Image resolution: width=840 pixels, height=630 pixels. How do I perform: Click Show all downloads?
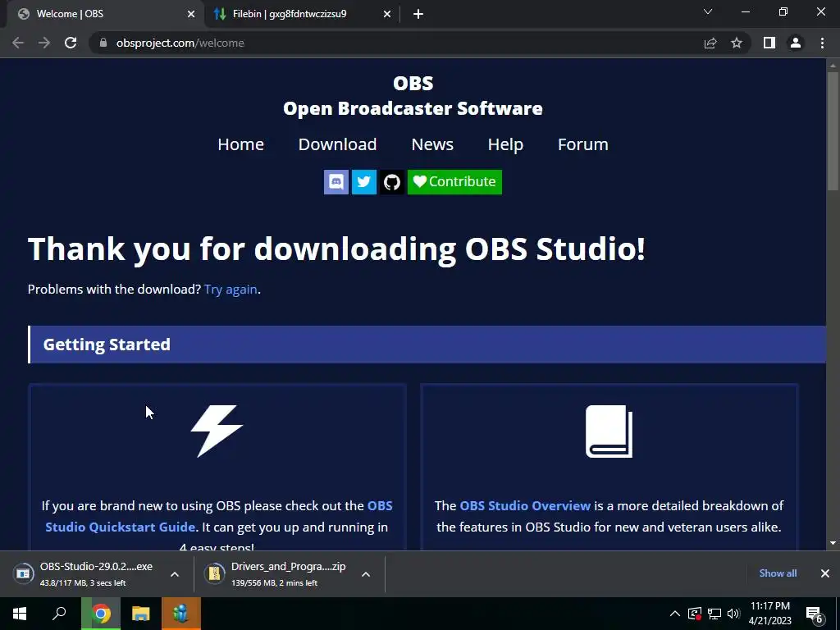[778, 573]
